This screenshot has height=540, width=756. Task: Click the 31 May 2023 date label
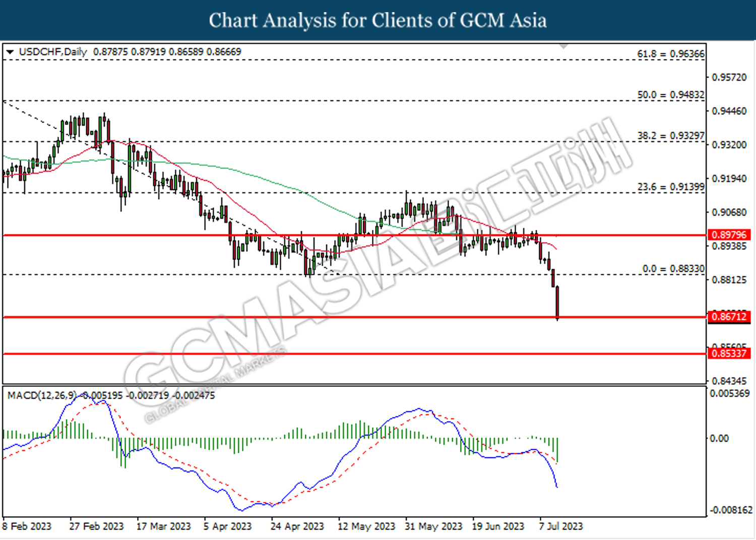(433, 526)
